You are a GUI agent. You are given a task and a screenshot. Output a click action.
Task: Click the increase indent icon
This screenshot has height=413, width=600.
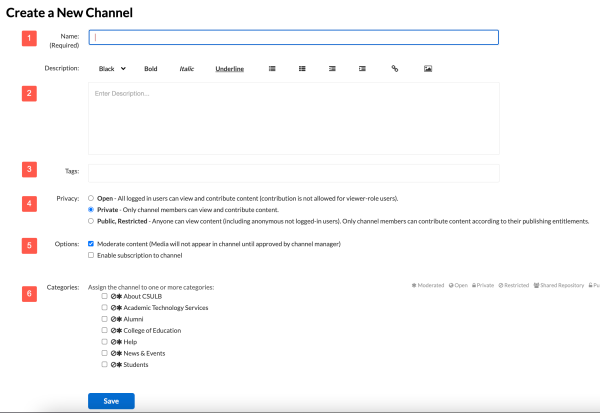coord(332,69)
